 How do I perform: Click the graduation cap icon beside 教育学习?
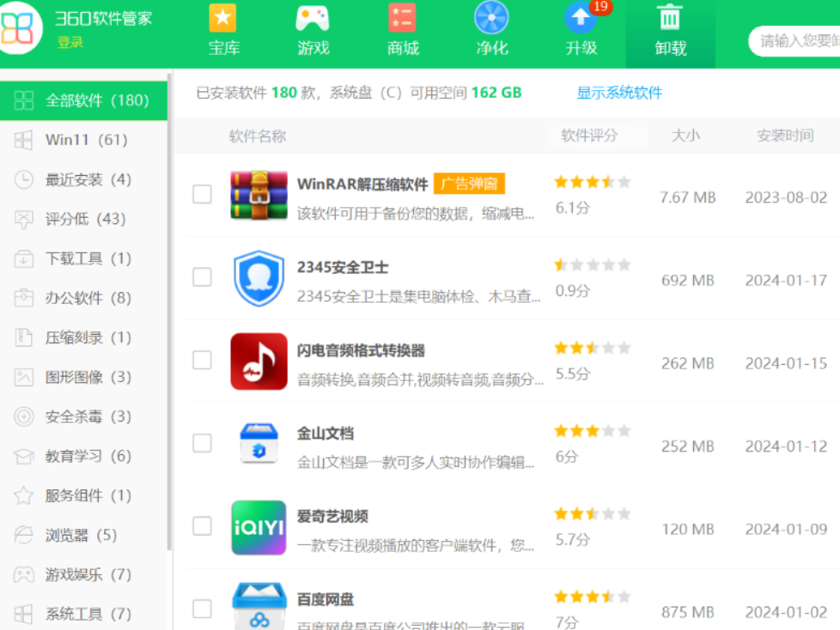(23, 456)
